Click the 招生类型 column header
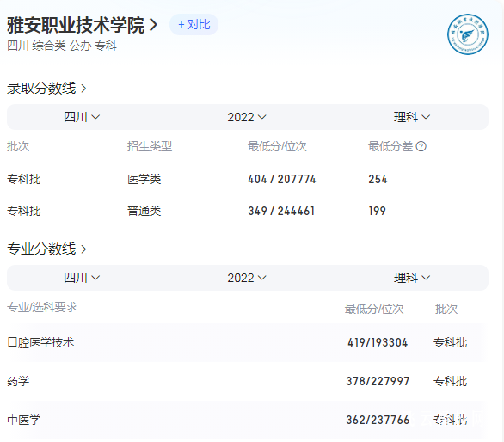504x442 pixels. pos(150,146)
